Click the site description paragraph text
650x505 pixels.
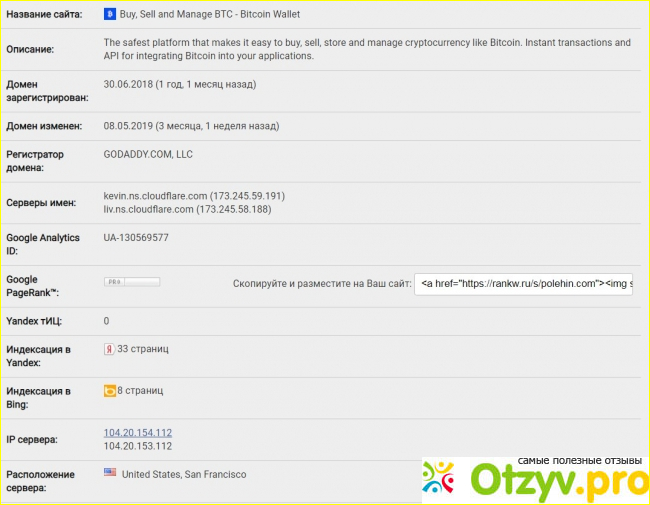pos(367,49)
